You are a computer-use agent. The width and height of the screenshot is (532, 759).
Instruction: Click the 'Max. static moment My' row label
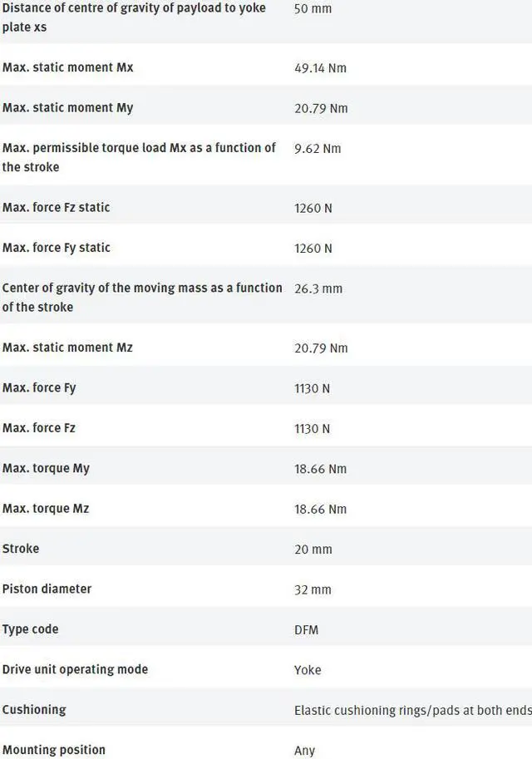pos(67,108)
